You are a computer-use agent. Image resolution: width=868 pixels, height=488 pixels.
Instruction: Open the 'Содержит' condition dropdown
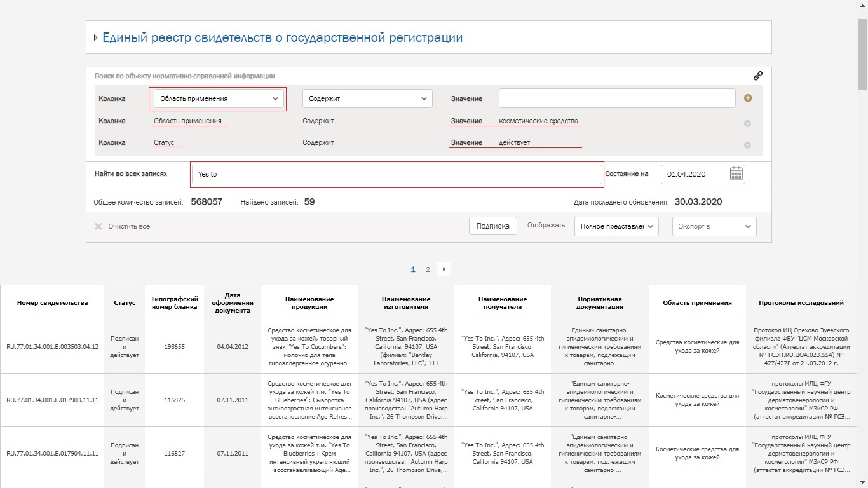[x=367, y=98]
